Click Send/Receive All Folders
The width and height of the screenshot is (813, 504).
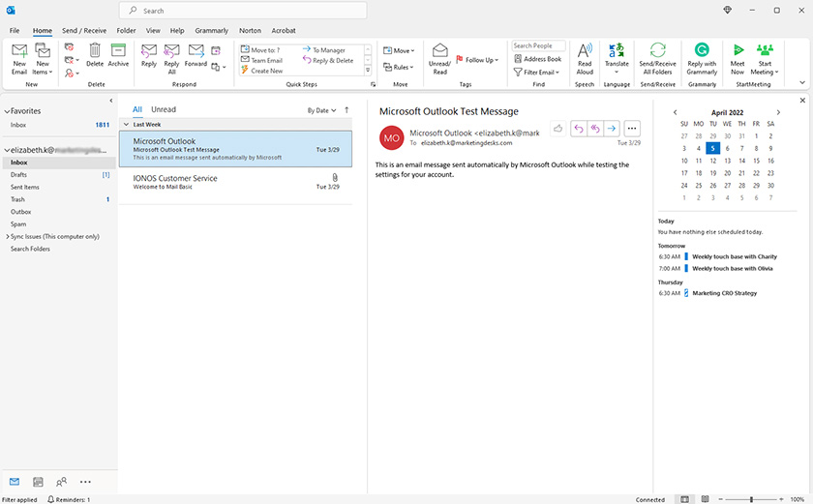(657, 59)
